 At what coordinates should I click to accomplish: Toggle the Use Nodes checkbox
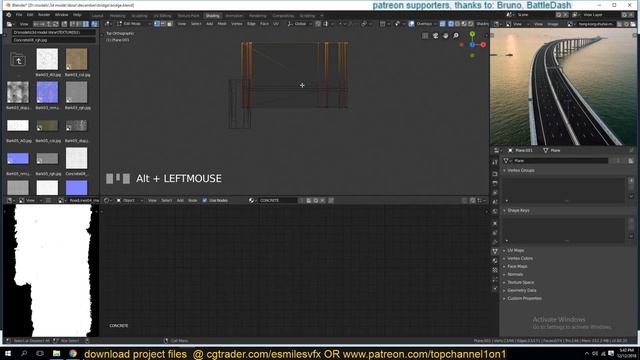(204, 200)
